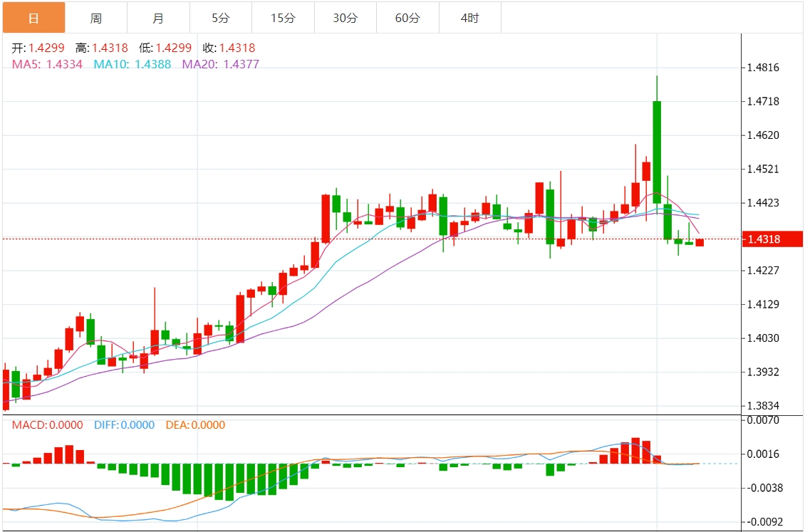Open the 5分 timeframe tab
810x532 pixels.
(221, 18)
